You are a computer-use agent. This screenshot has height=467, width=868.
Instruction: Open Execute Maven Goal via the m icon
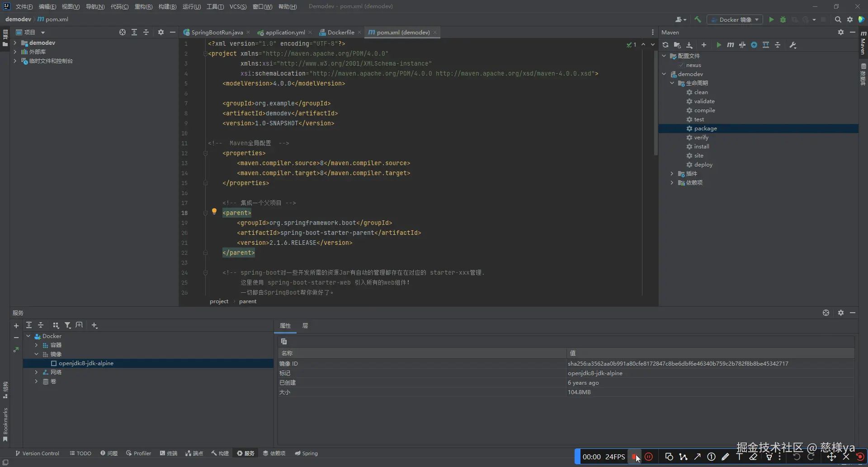731,45
